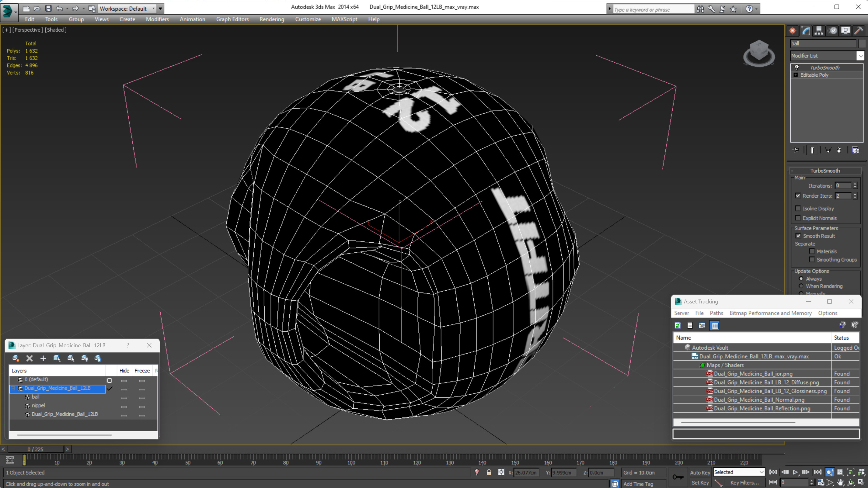Enable Isoline Display checkbox
The height and width of the screenshot is (488, 868).
798,209
